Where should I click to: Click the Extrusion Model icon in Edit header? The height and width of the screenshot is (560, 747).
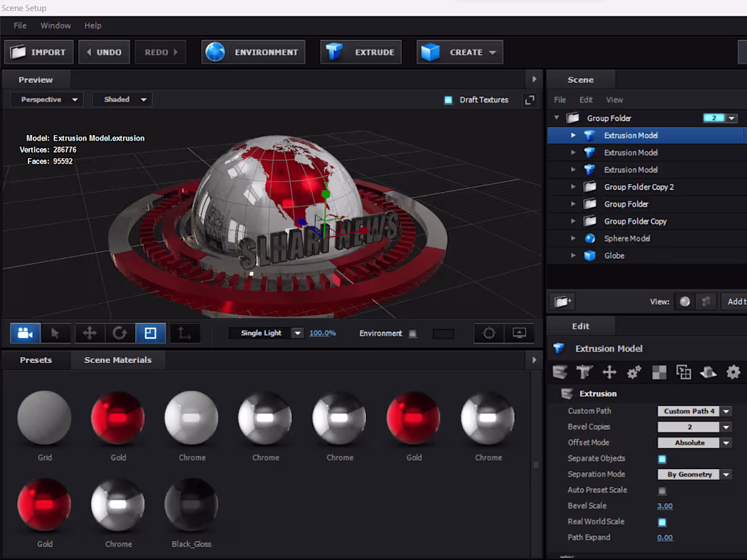point(559,349)
